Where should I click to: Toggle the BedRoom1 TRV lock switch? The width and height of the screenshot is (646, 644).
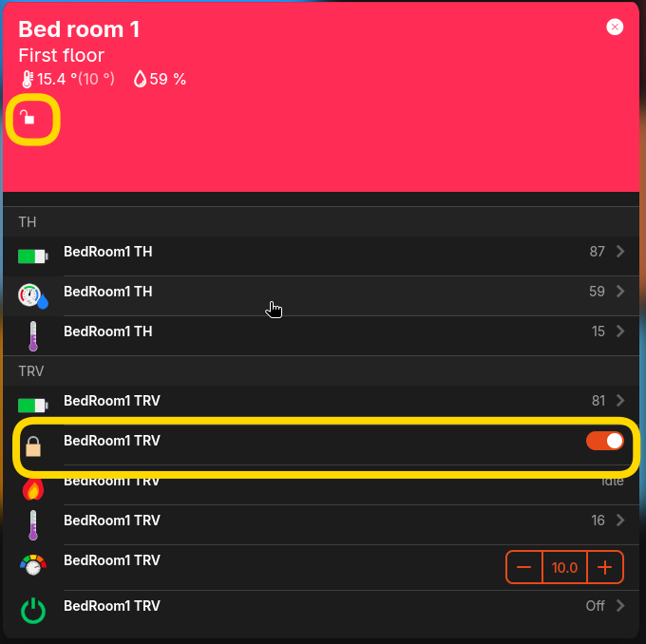tap(604, 441)
